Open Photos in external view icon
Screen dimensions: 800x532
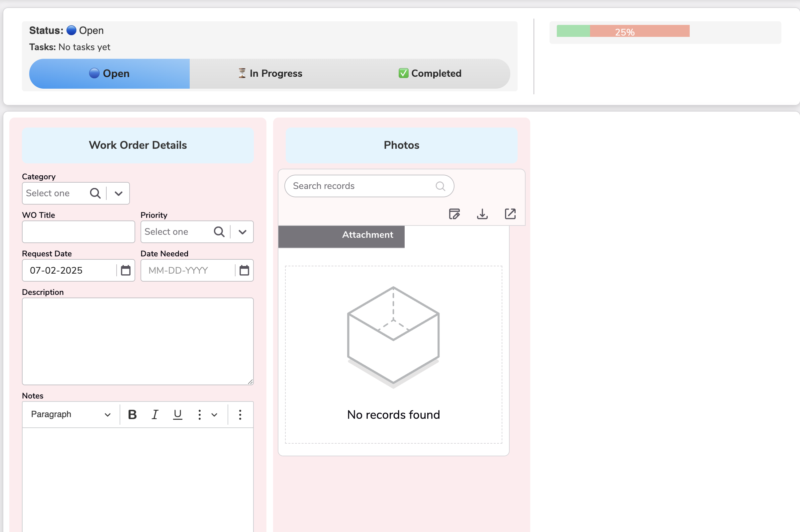pos(510,214)
